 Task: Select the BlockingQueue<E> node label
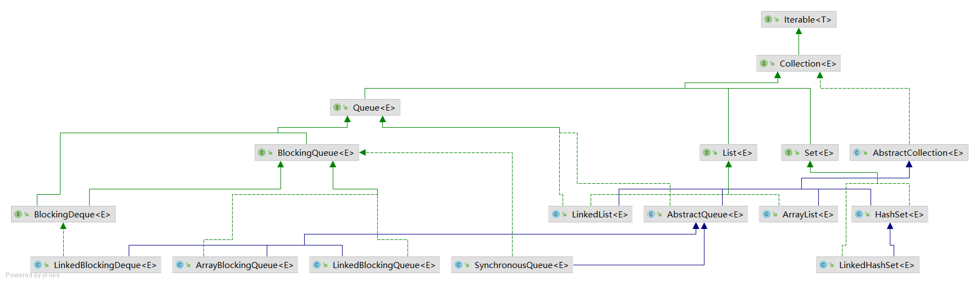click(315, 152)
